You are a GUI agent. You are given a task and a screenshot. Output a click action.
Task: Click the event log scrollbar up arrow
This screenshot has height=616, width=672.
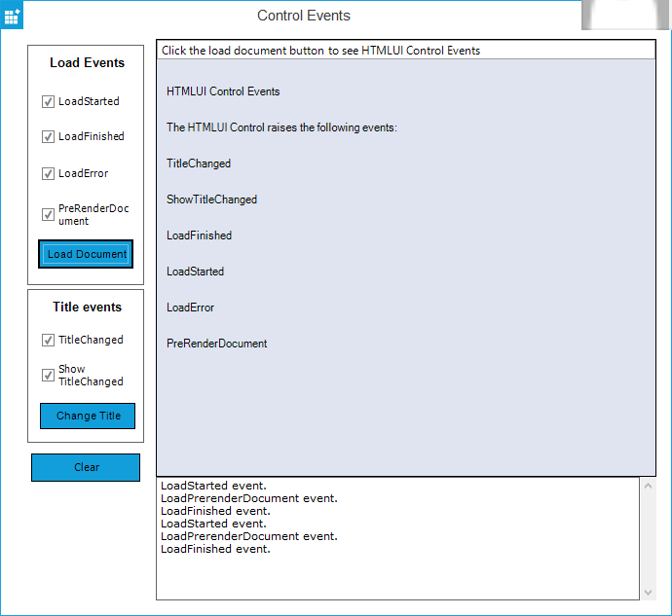pos(649,486)
